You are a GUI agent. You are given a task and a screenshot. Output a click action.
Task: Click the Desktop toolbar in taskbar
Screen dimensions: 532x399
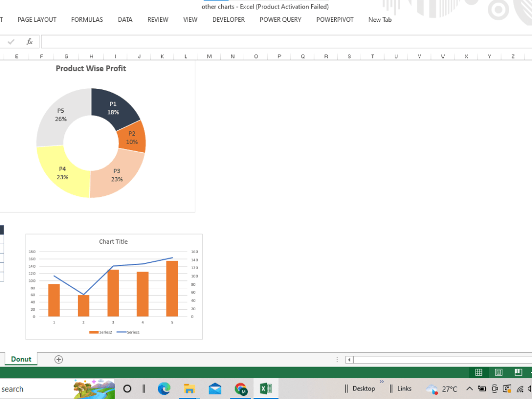[x=363, y=389]
